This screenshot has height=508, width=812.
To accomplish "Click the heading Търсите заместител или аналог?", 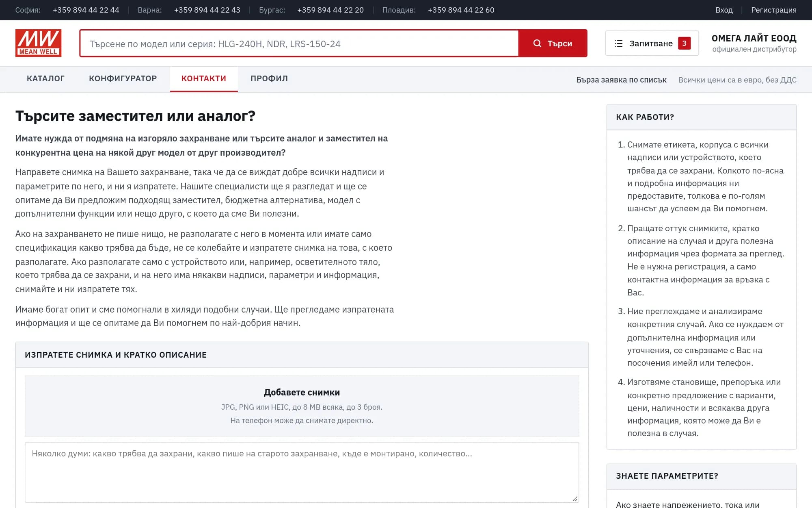I will tap(135, 116).
